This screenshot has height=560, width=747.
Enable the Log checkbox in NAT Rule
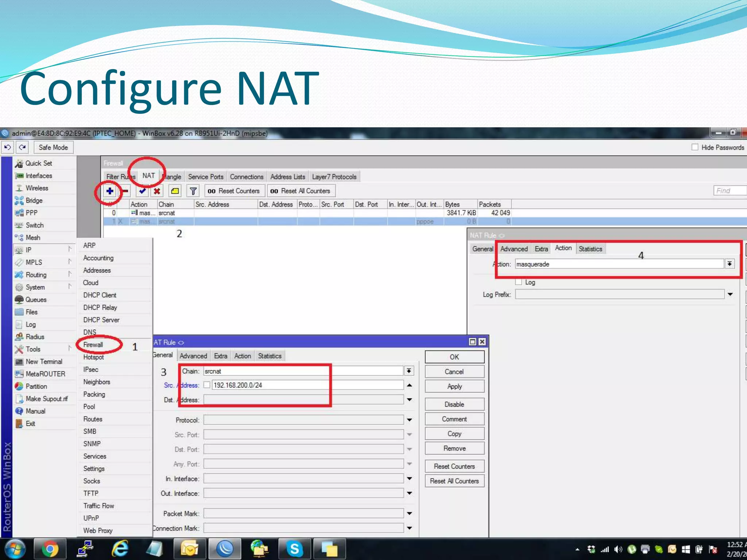518,282
